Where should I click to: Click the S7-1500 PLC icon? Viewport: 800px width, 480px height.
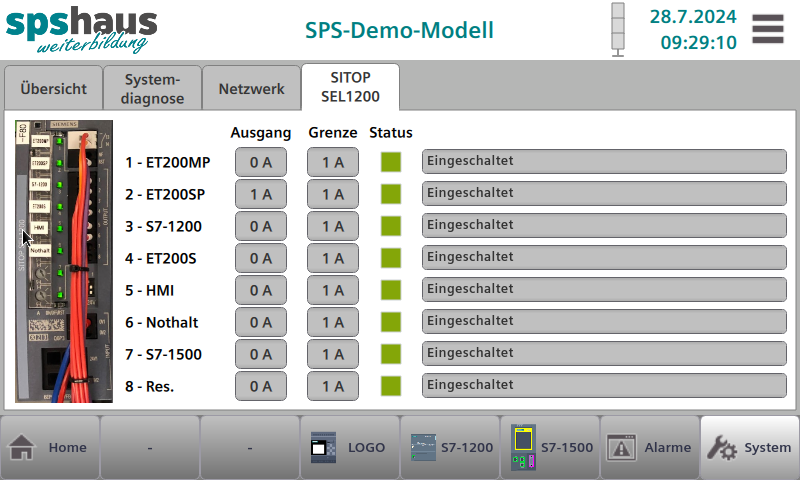[x=523, y=447]
